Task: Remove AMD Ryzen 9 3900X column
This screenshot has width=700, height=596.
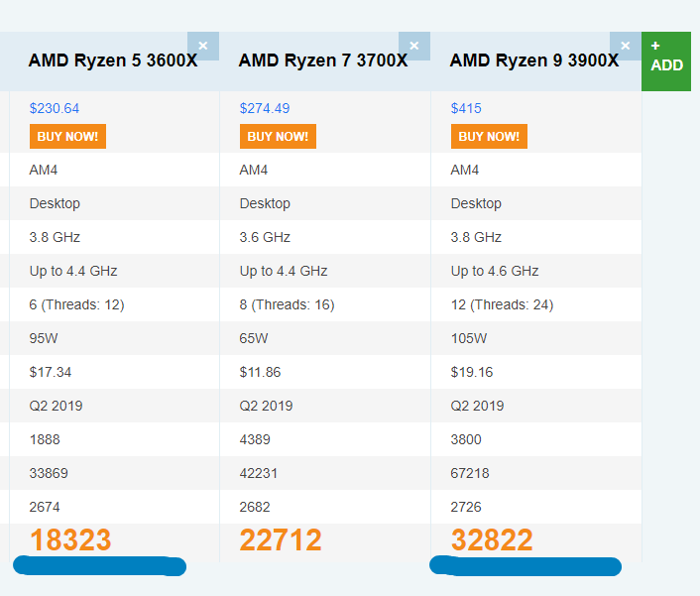Action: tap(626, 46)
